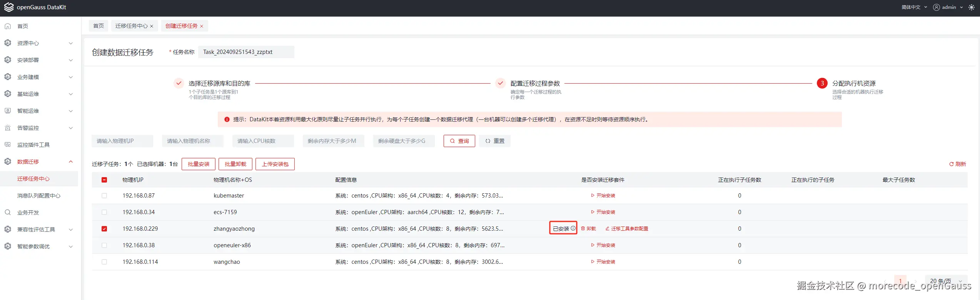The image size is (980, 300).
Task: Click the 智能参数调优 sidebar icon
Action: [8, 246]
